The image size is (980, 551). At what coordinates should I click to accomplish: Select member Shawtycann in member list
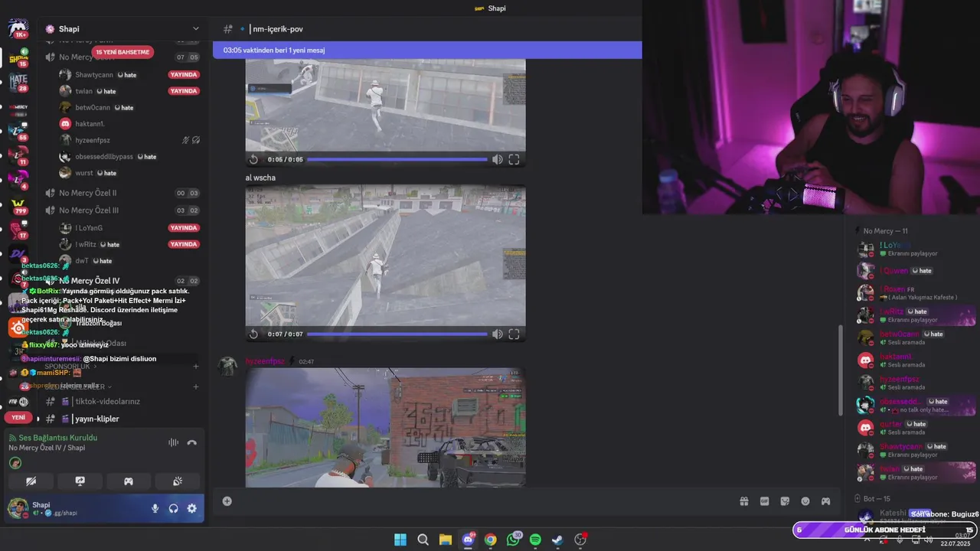tap(916, 450)
